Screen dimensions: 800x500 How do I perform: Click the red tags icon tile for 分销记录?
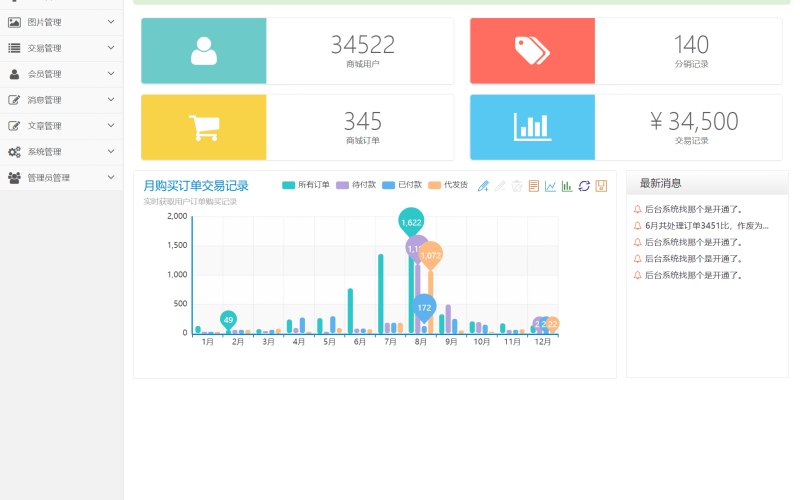(x=532, y=51)
